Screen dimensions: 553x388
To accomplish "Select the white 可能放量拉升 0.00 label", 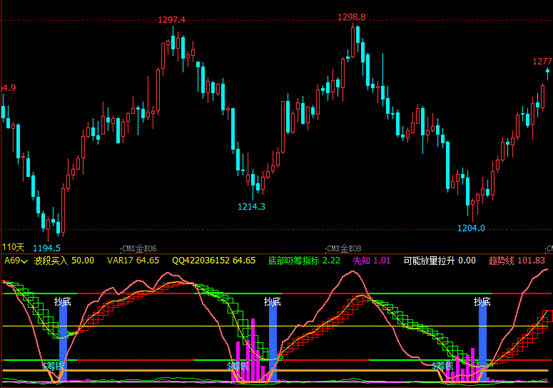I will click(439, 261).
